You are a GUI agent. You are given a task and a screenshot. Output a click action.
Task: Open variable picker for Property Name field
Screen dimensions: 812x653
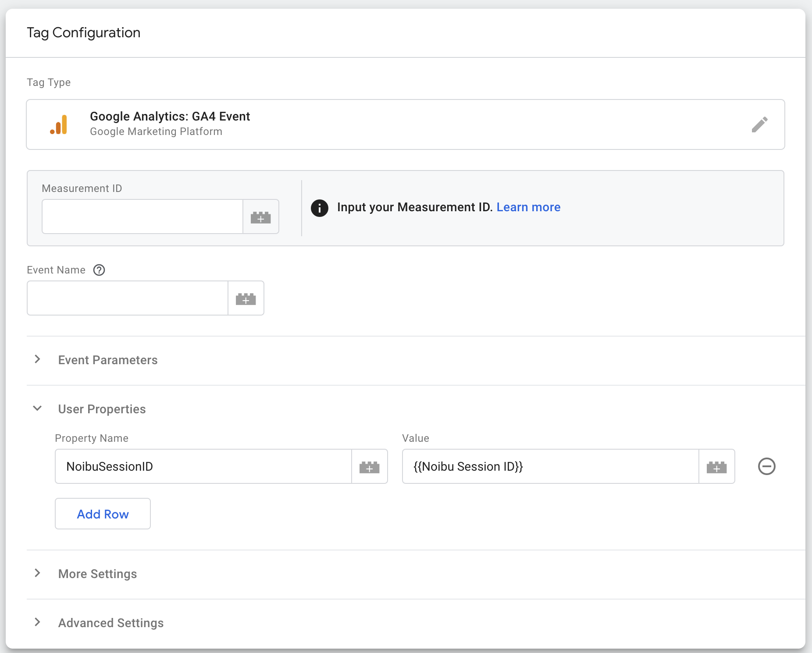[x=370, y=467]
